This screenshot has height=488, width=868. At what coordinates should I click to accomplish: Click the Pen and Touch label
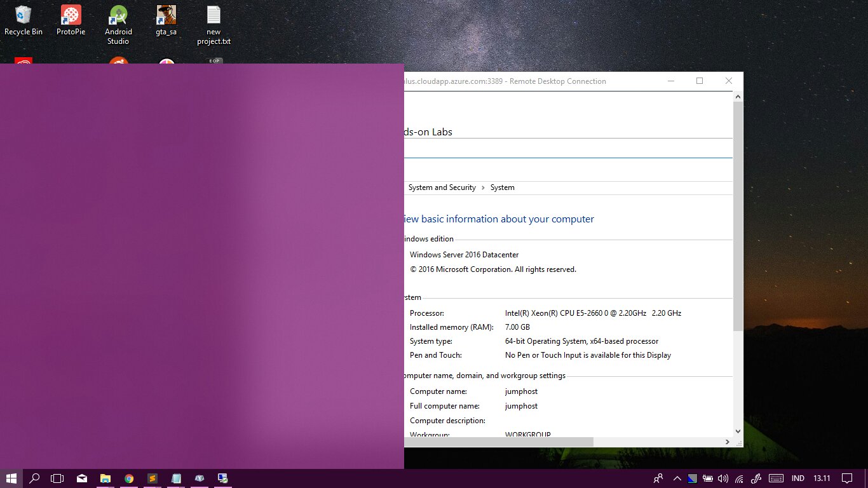[x=435, y=355]
